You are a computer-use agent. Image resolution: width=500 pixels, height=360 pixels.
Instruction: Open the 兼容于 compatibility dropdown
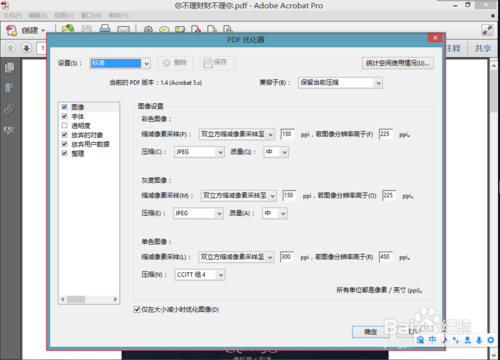coord(340,83)
